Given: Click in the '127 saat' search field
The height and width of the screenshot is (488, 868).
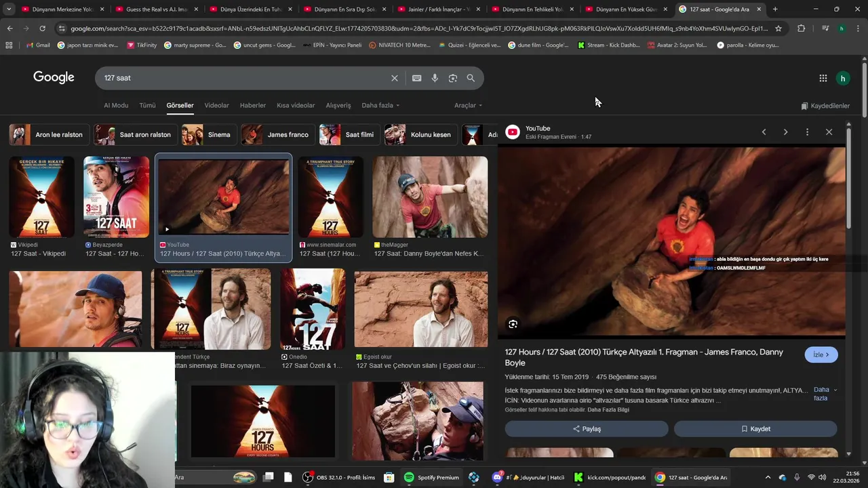Looking at the screenshot, I should click(x=244, y=78).
